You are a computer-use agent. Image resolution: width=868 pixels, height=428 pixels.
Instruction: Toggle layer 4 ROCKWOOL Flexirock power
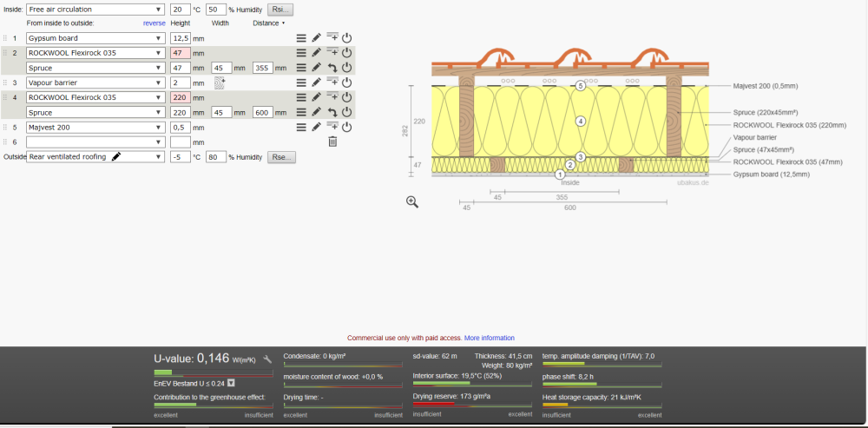[347, 97]
